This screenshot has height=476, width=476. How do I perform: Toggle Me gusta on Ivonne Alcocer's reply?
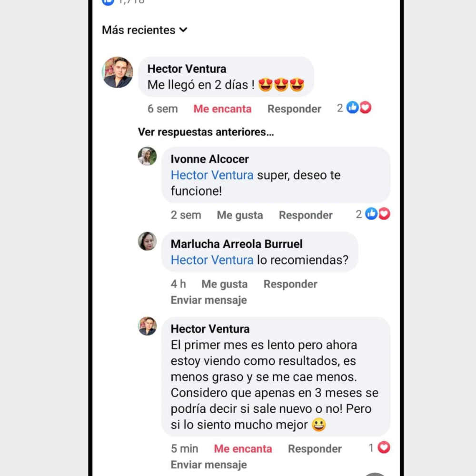point(240,215)
